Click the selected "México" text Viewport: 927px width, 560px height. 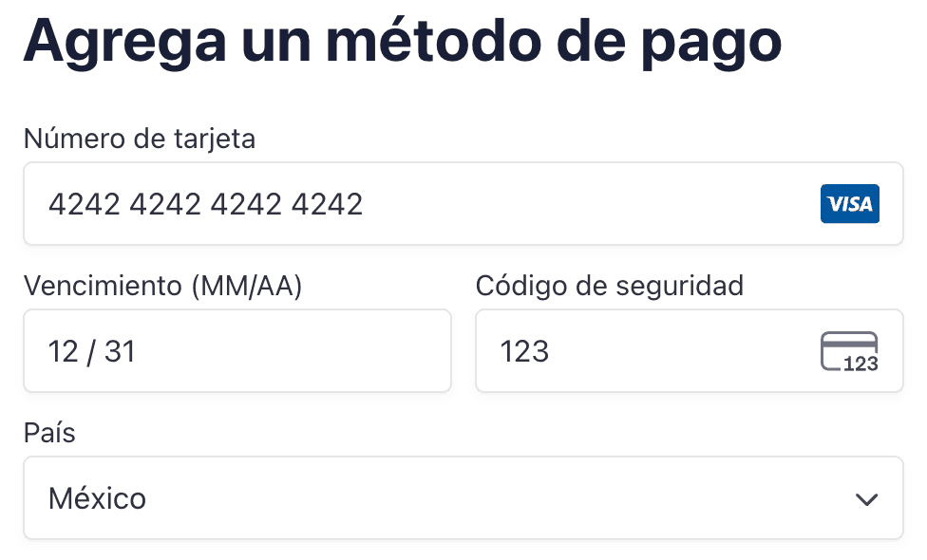coord(97,498)
